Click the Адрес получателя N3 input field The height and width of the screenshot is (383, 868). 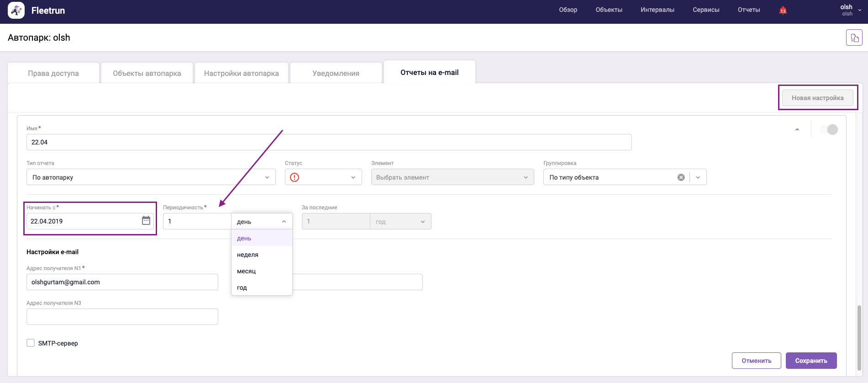[x=122, y=317]
